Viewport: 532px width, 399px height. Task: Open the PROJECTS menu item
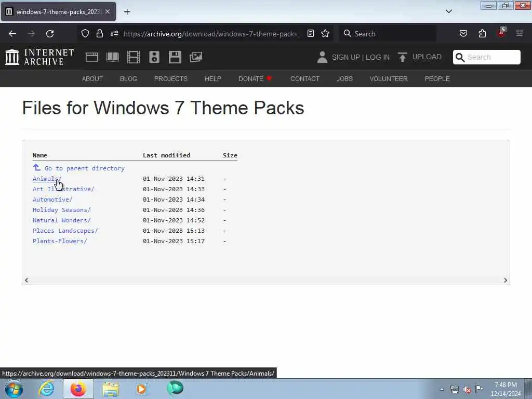pyautogui.click(x=170, y=79)
